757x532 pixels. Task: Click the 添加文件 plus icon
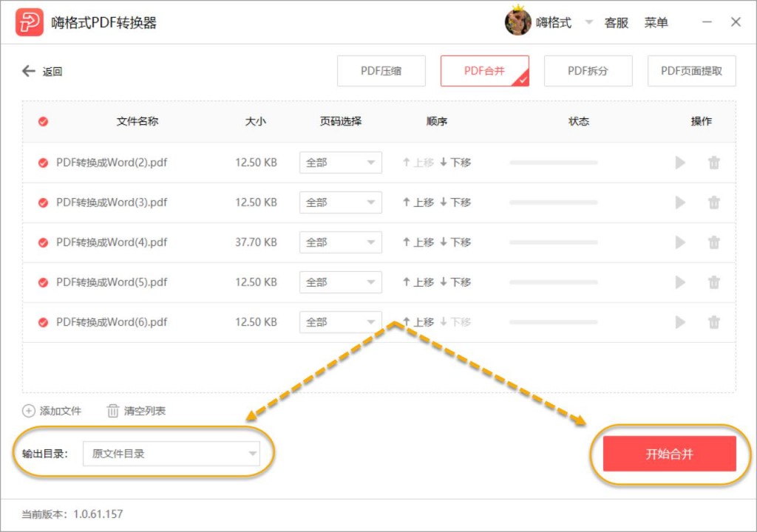29,411
